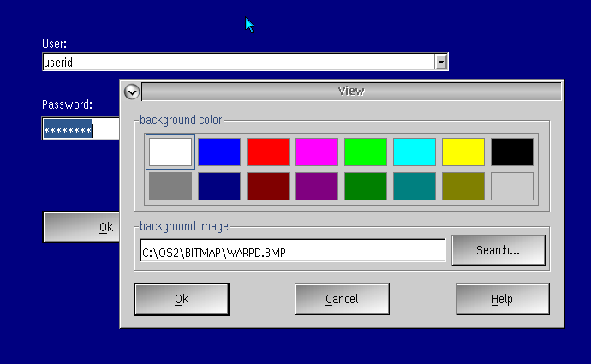This screenshot has width=591, height=364.
Task: Choose the light gray color swatch
Action: (x=512, y=186)
